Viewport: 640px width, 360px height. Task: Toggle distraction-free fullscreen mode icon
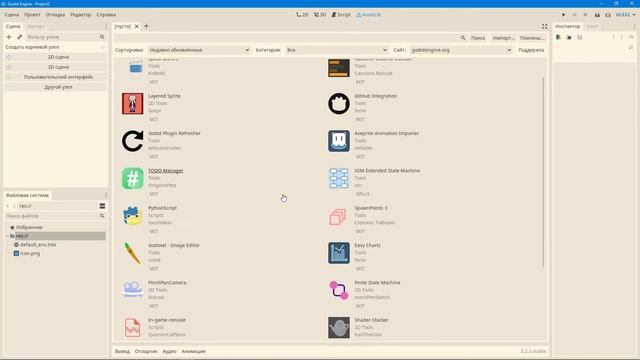(x=544, y=26)
